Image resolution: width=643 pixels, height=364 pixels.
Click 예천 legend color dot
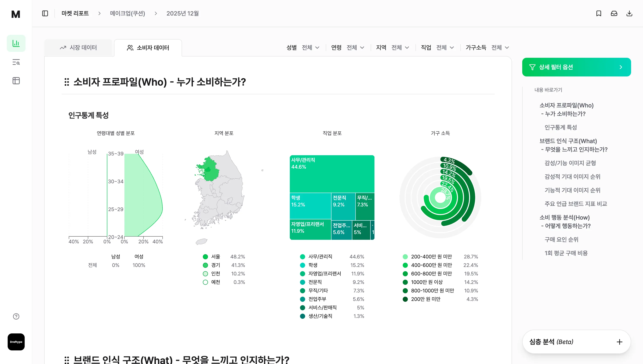205,282
